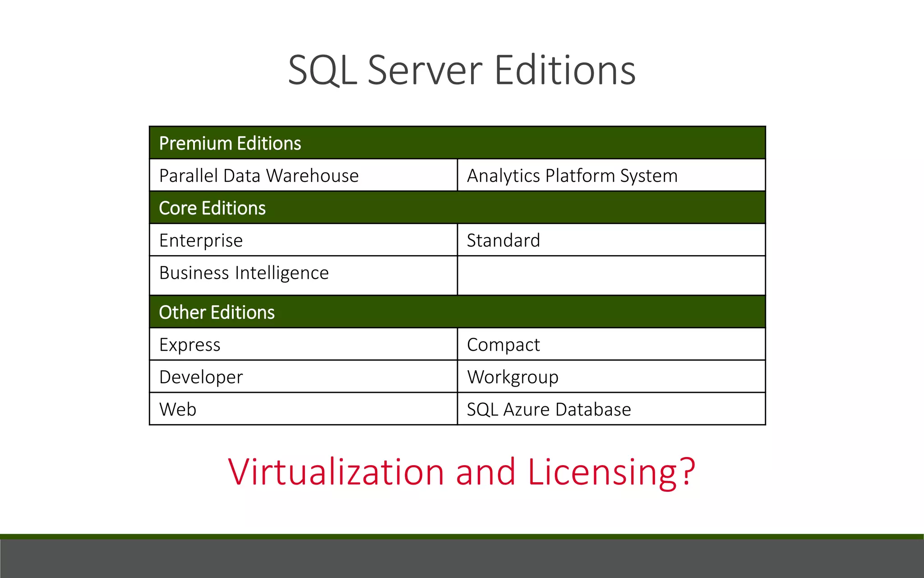Click the 'Parallel Data Warehouse' cell
This screenshot has width=924, height=578.
point(303,175)
